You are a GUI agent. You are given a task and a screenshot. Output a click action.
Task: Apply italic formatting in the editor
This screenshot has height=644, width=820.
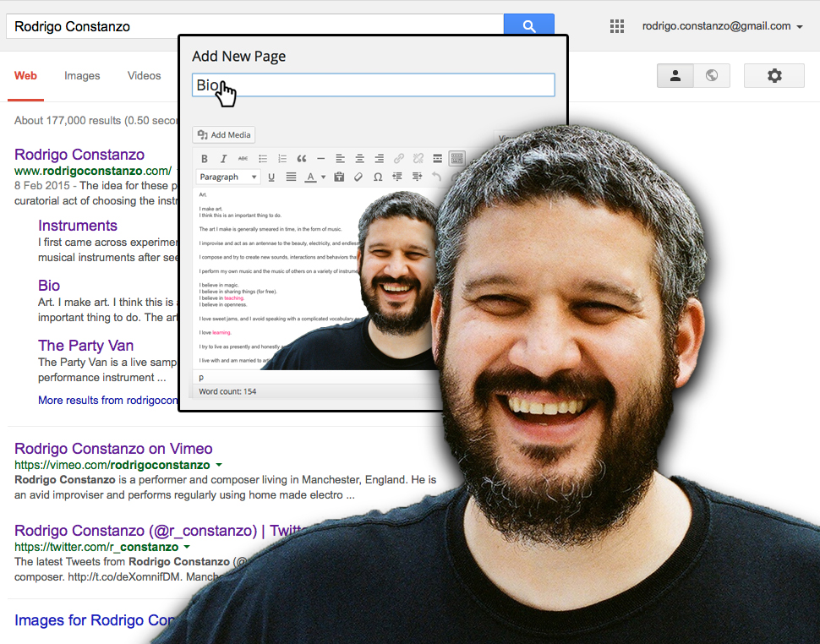click(223, 159)
